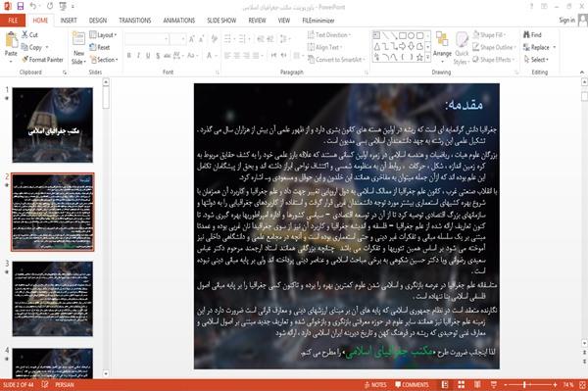Viewport: 588px width, 391px height.
Task: Open the Text Direction dropdown
Action: point(329,35)
